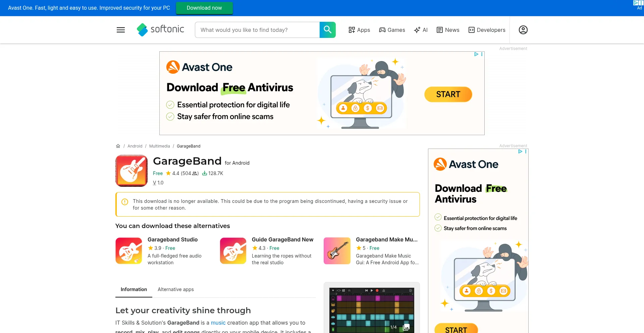Click the Avast One logo in banner
The height and width of the screenshot is (333, 644).
[199, 67]
